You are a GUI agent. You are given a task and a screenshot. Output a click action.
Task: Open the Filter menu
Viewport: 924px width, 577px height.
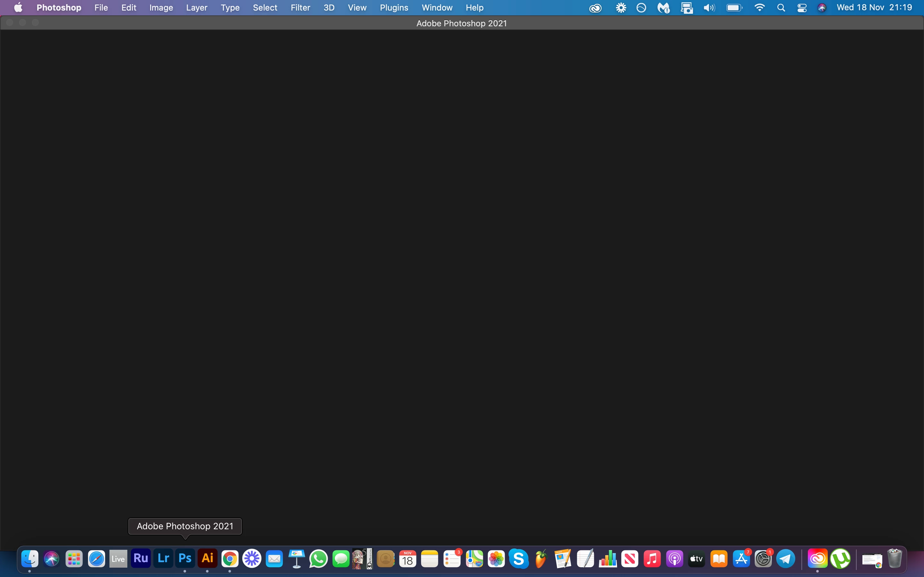pyautogui.click(x=300, y=8)
